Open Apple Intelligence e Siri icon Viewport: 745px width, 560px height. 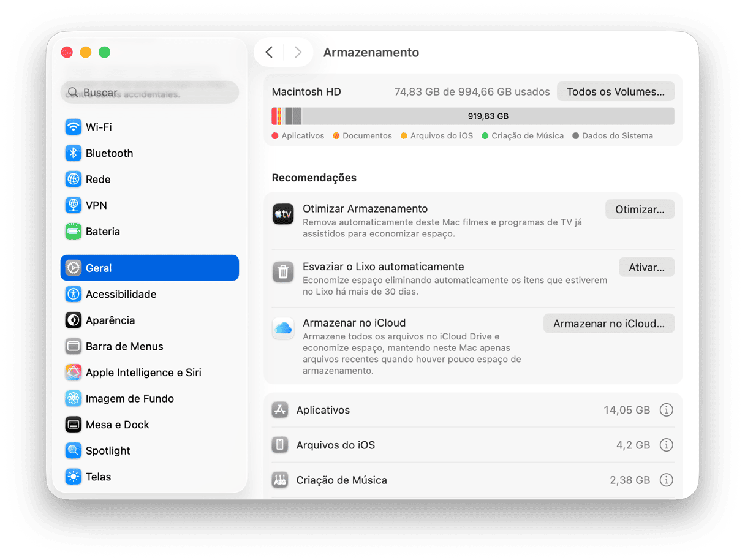point(74,373)
